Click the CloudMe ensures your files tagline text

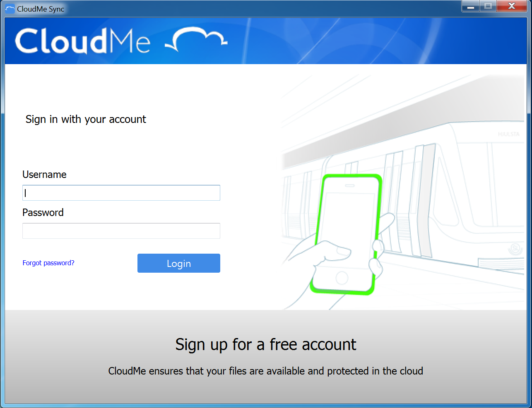(x=265, y=371)
